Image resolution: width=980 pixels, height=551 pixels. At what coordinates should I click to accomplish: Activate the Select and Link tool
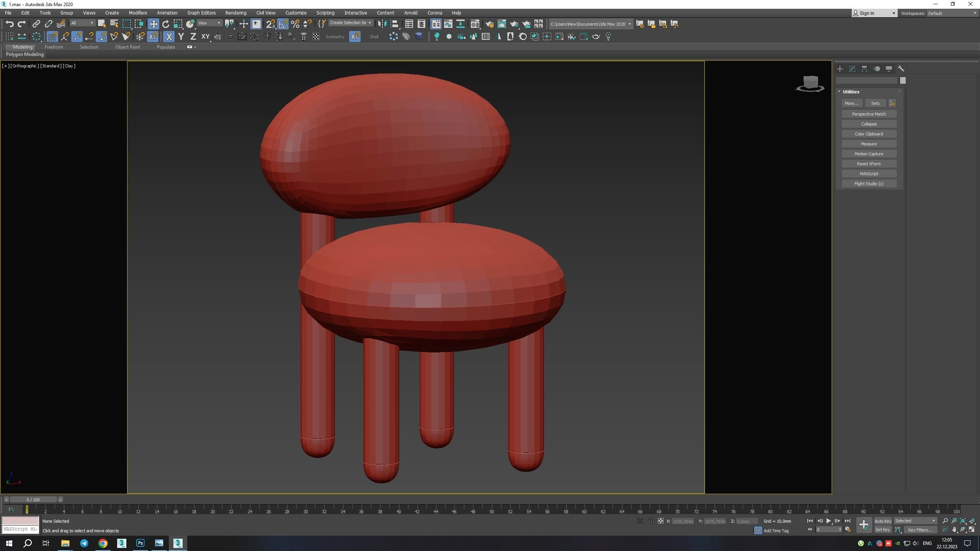click(x=36, y=24)
